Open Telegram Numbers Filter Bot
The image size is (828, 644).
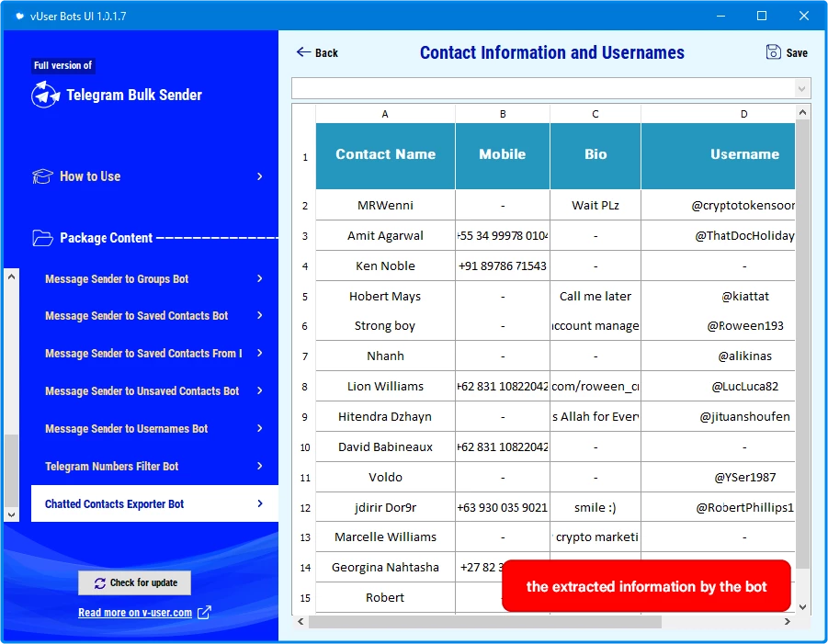111,466
